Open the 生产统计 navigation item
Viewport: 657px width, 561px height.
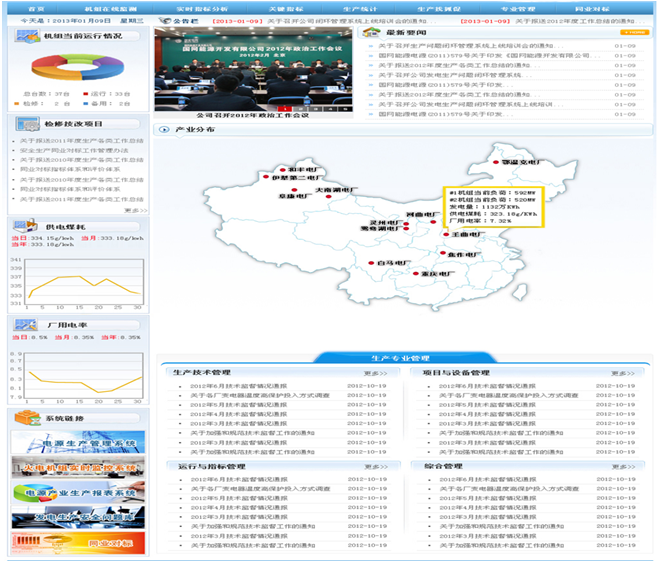360,9
